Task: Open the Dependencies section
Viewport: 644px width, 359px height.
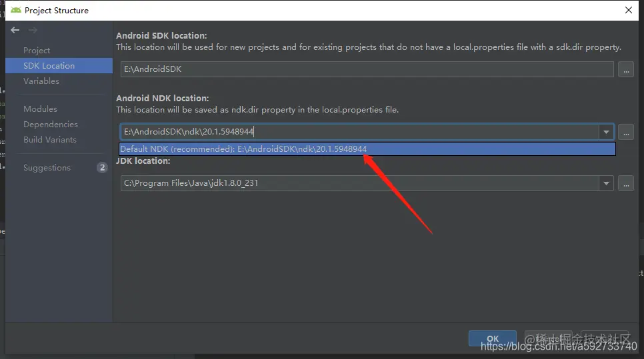Action: 51,125
